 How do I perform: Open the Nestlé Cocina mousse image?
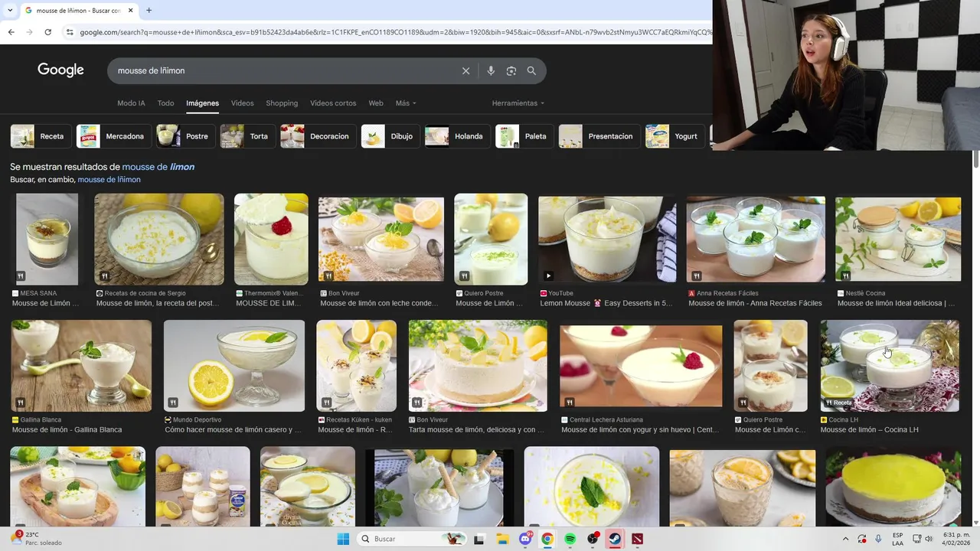[x=898, y=239]
